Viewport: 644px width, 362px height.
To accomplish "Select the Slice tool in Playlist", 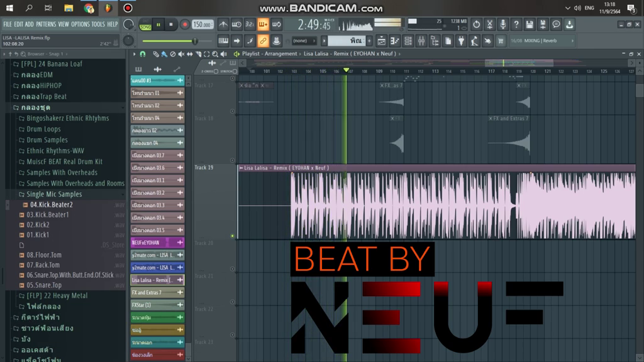I will click(x=198, y=54).
